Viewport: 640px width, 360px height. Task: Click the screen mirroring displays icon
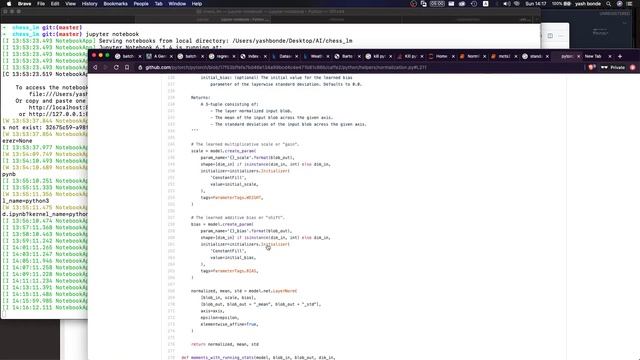tap(424, 4)
